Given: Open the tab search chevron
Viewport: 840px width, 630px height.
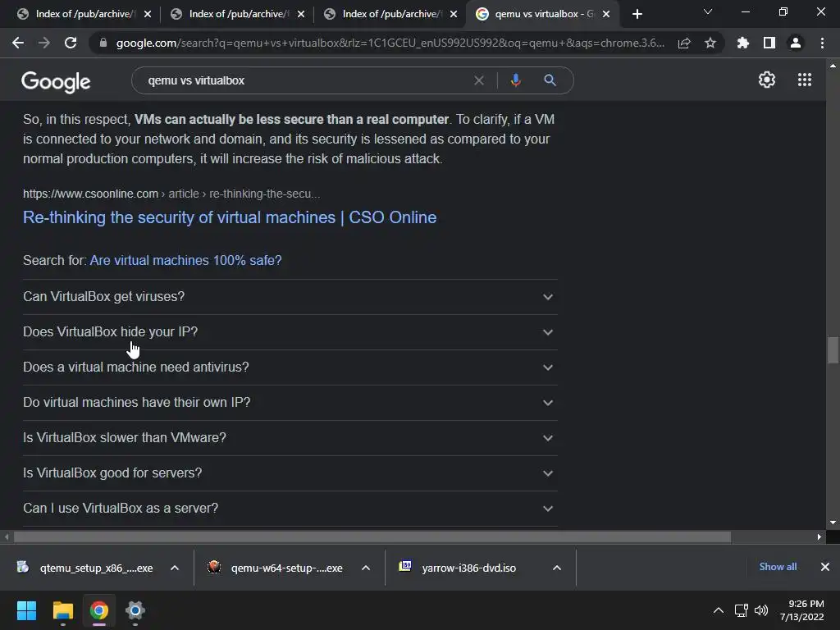Looking at the screenshot, I should click(x=708, y=11).
